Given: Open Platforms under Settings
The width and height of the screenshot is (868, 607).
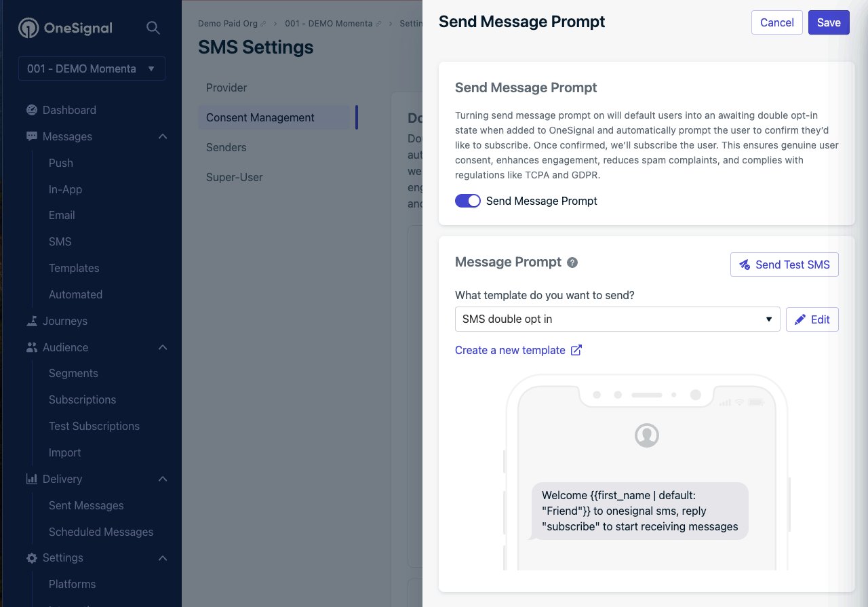Looking at the screenshot, I should 72,584.
